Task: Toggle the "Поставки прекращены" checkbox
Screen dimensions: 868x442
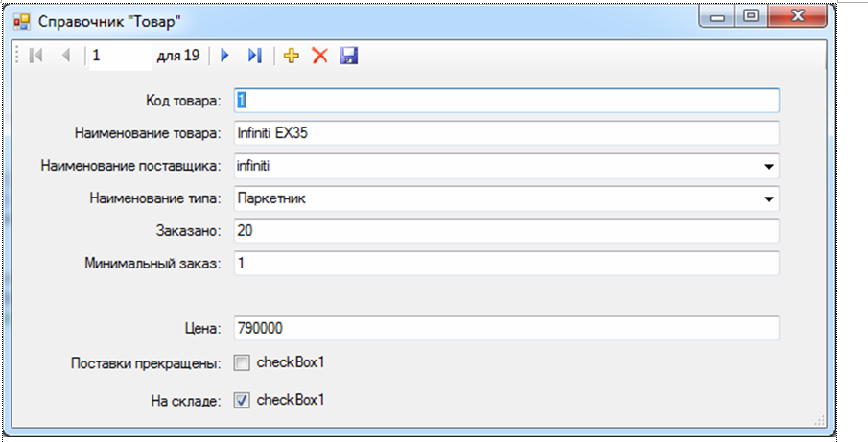Action: click(x=242, y=363)
